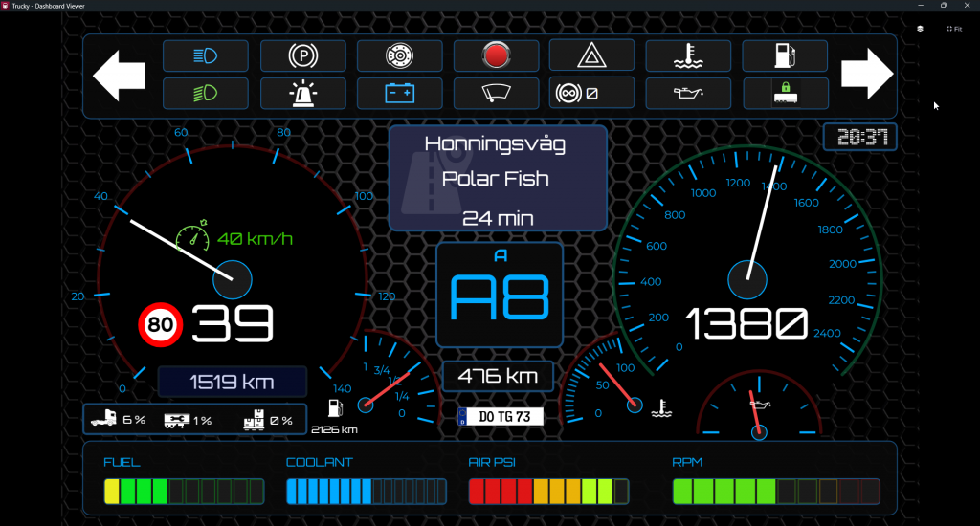
Task: Click the brake disc warning icon
Action: click(x=399, y=56)
